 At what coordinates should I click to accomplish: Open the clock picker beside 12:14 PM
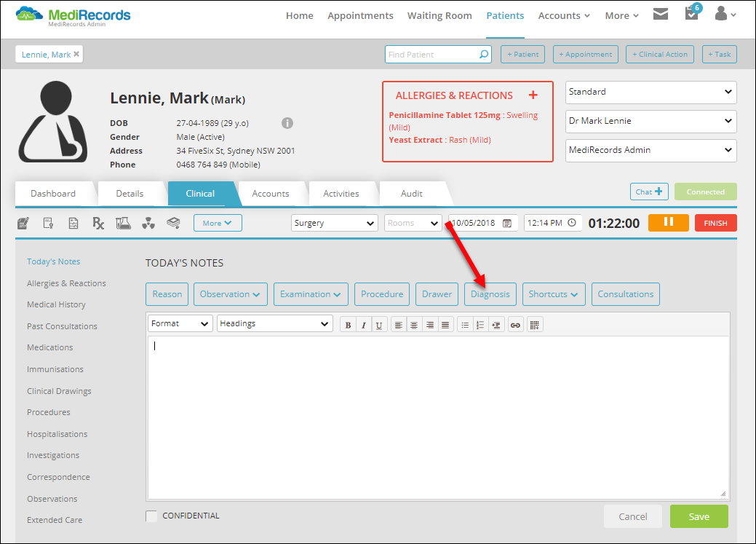coord(572,223)
